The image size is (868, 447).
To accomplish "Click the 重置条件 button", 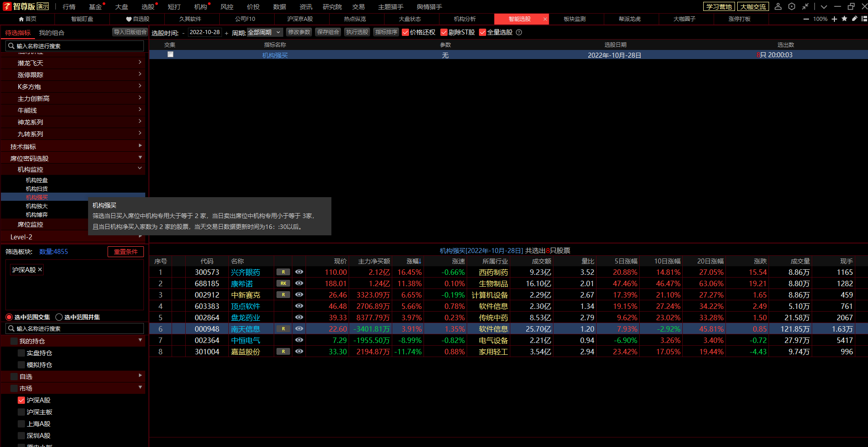I will point(126,252).
